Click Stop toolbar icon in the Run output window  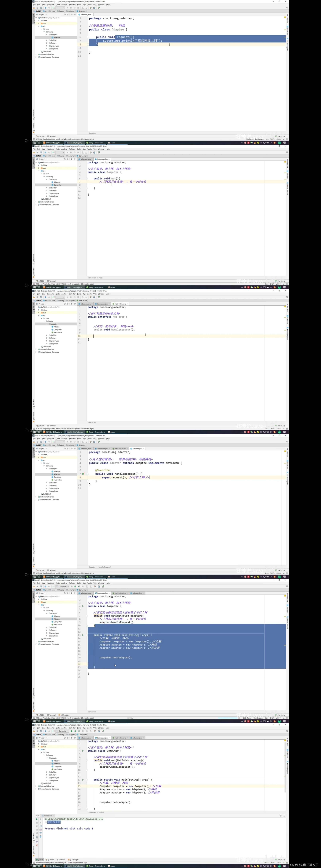83,731
